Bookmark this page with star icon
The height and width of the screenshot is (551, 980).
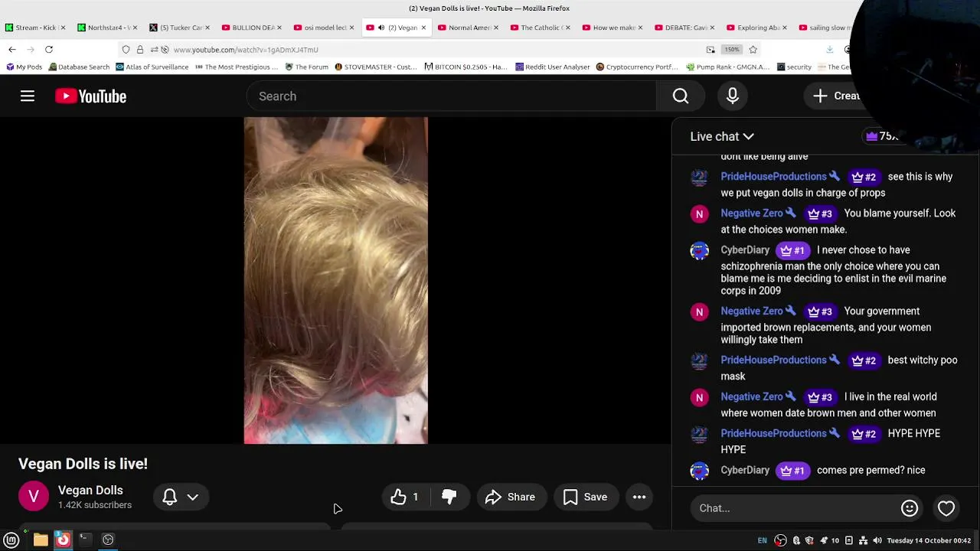[x=753, y=49]
